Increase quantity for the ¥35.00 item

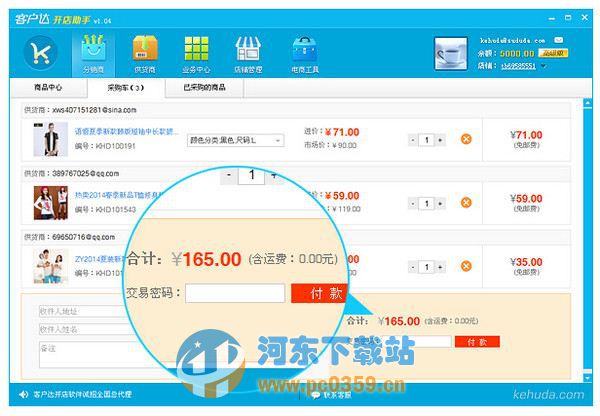[440, 267]
